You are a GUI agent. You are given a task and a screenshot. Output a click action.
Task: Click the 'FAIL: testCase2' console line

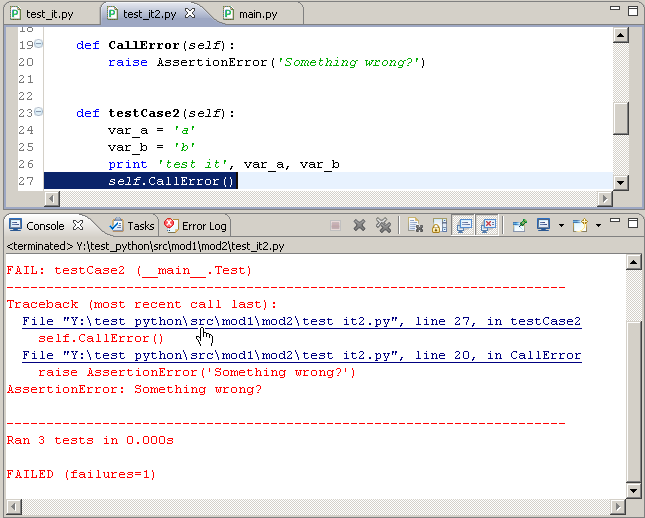pyautogui.click(x=129, y=270)
